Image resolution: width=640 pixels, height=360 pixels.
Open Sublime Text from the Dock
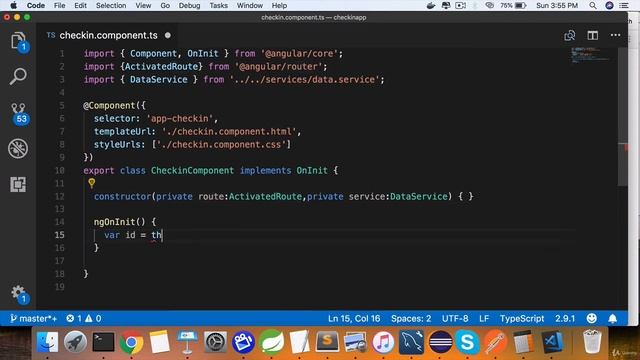point(327,342)
